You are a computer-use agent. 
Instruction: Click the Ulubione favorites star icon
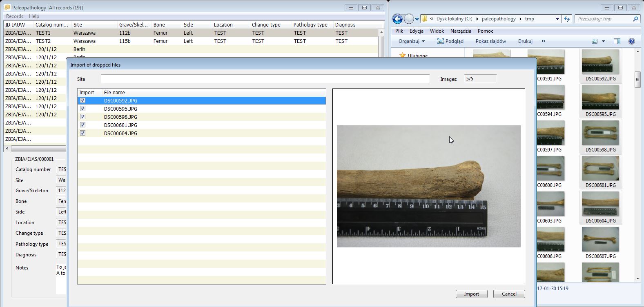coord(402,55)
